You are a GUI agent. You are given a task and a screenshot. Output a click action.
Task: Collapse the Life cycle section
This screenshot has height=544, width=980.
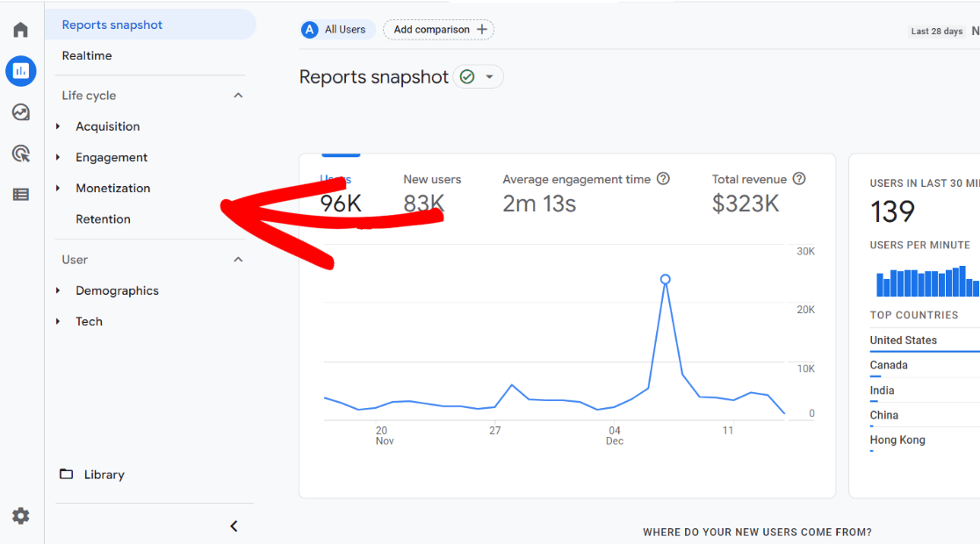coord(238,96)
